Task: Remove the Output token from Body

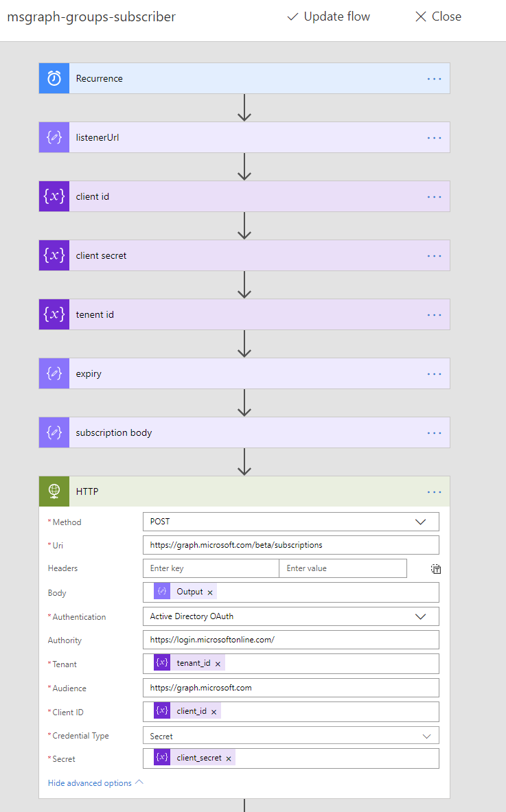Action: coord(210,592)
